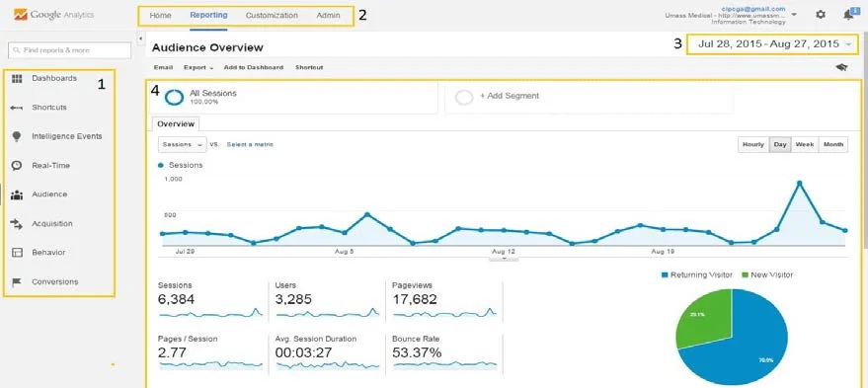The height and width of the screenshot is (388, 868).
Task: Open the Export dropdown menu
Action: click(198, 67)
